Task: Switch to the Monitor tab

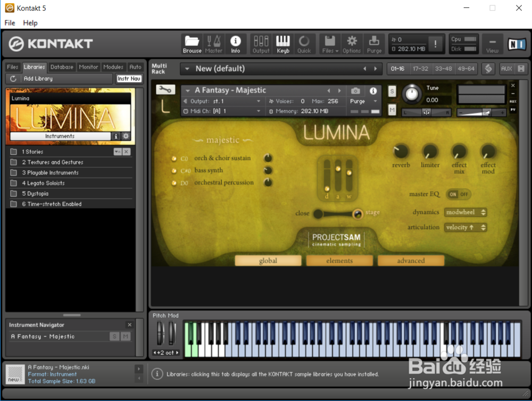Action: (88, 67)
